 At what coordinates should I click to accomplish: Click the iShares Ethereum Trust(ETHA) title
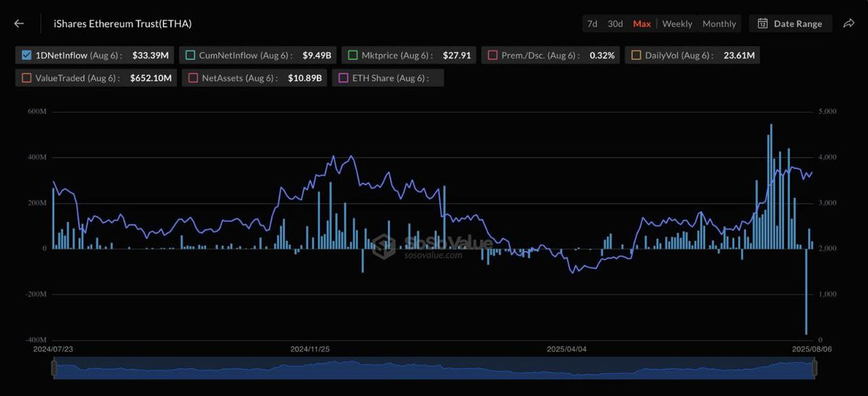pyautogui.click(x=123, y=24)
